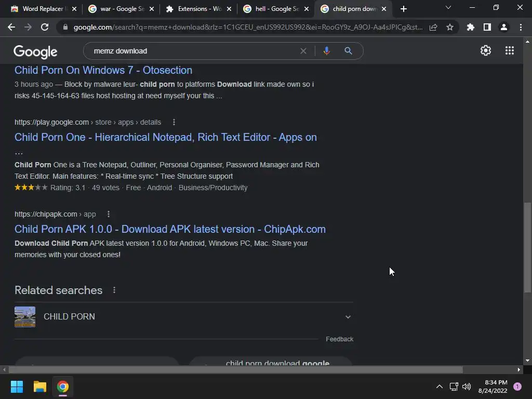Screen dimensions: 532x399
Task: Click the 3 hours ago snippet text
Action: coord(34,84)
